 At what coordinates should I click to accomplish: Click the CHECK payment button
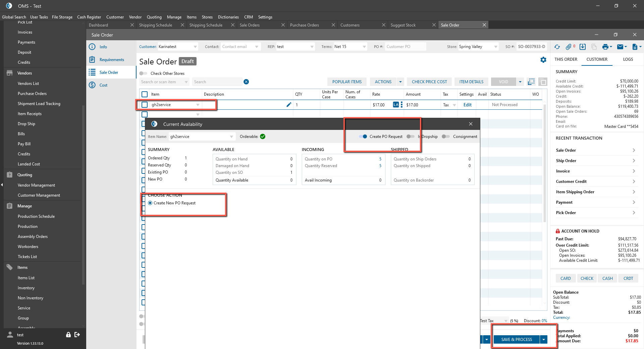587,279
